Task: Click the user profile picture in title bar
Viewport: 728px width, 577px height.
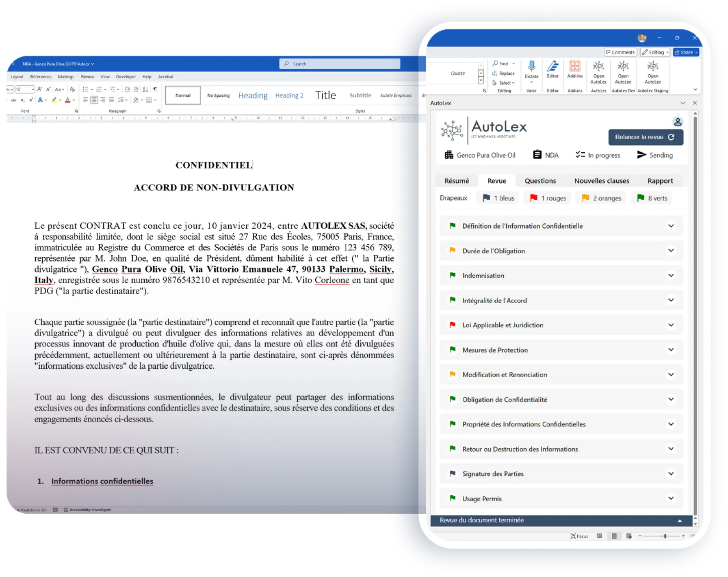Action: point(642,38)
